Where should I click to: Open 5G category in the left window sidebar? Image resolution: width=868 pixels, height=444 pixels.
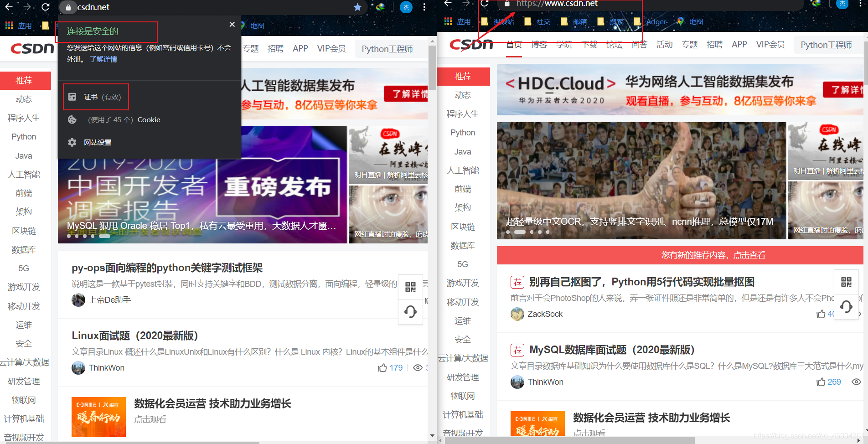[x=24, y=268]
